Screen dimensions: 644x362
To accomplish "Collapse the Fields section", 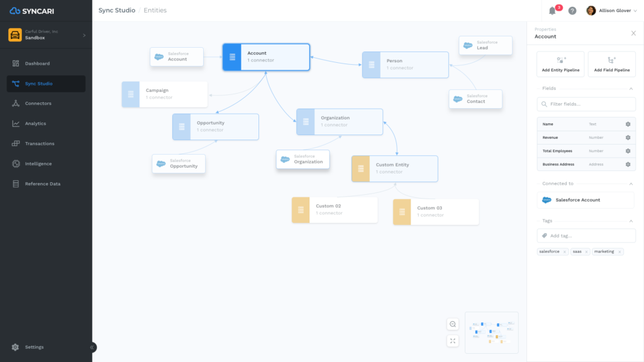I will tap(631, 89).
